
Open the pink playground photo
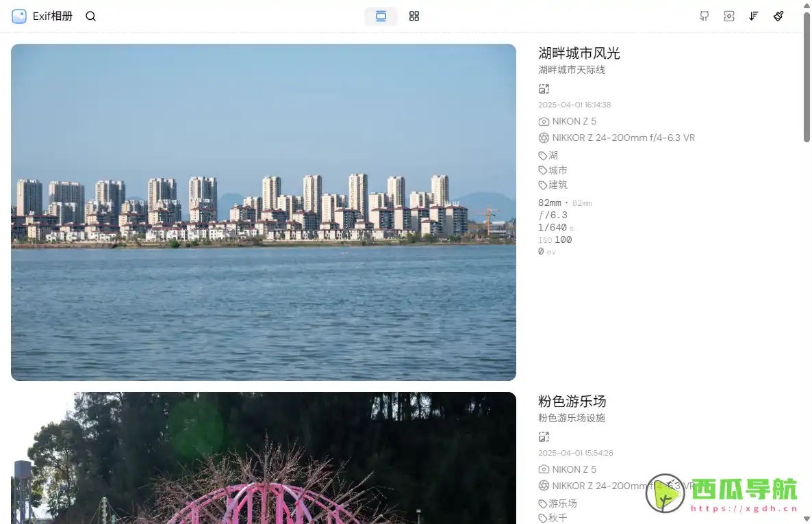point(264,458)
